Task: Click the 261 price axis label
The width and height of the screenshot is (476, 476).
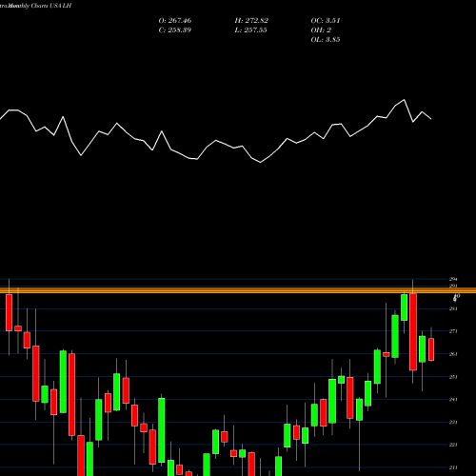Action: (x=453, y=354)
